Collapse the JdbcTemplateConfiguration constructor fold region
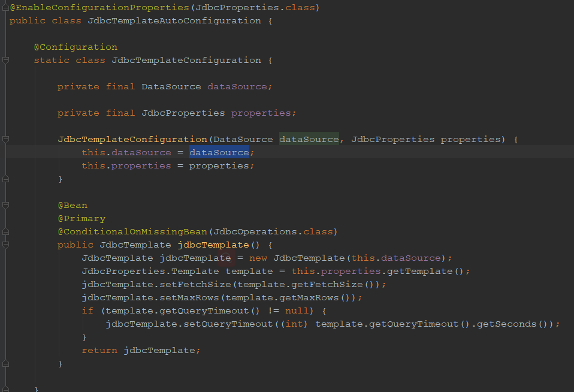Image resolution: width=574 pixels, height=392 pixels. pyautogui.click(x=5, y=139)
